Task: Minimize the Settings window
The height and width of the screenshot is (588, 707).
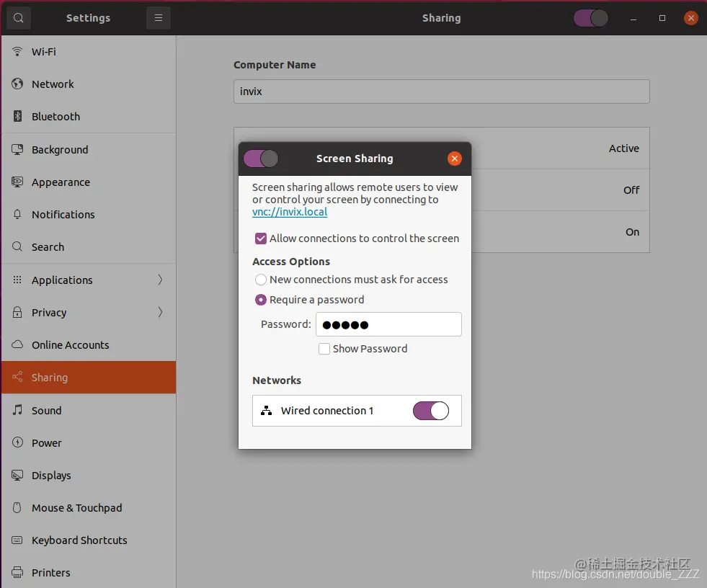Action: pyautogui.click(x=633, y=19)
